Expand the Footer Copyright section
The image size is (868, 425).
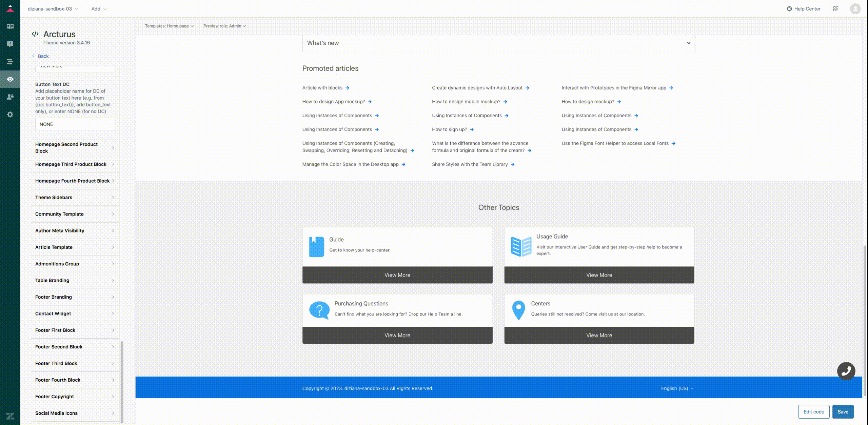(75, 397)
